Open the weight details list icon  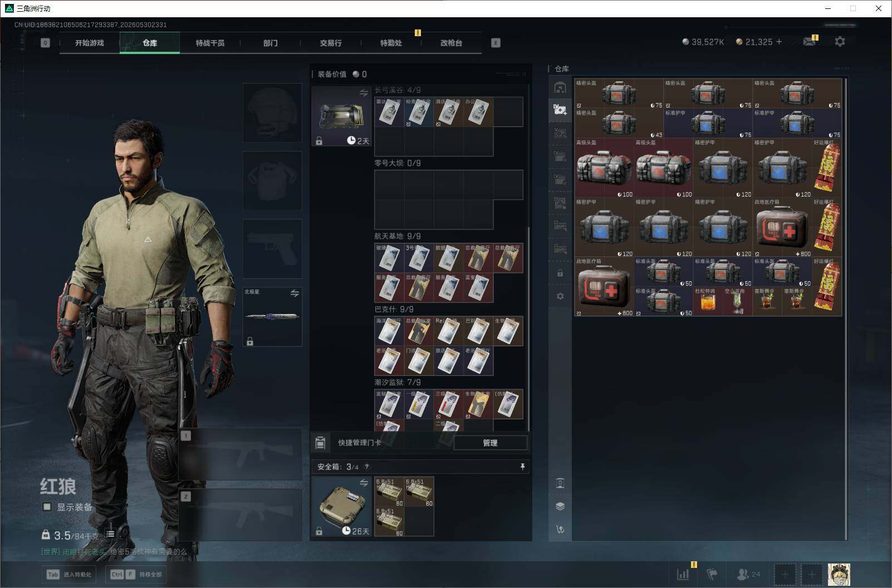click(110, 534)
